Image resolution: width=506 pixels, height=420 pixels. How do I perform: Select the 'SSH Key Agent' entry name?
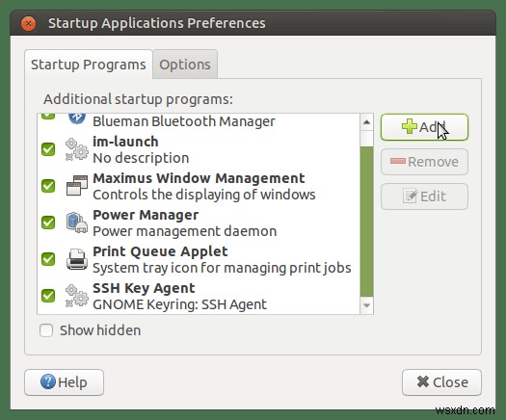click(x=144, y=288)
